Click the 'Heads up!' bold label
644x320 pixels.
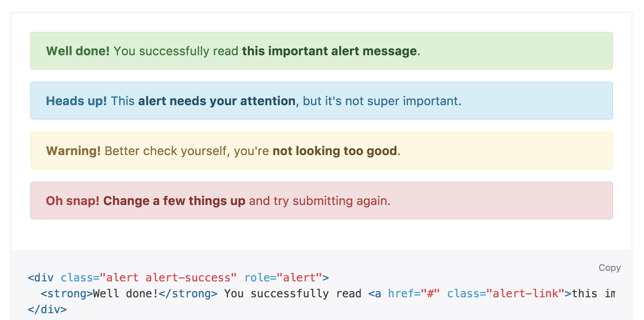[x=76, y=101]
